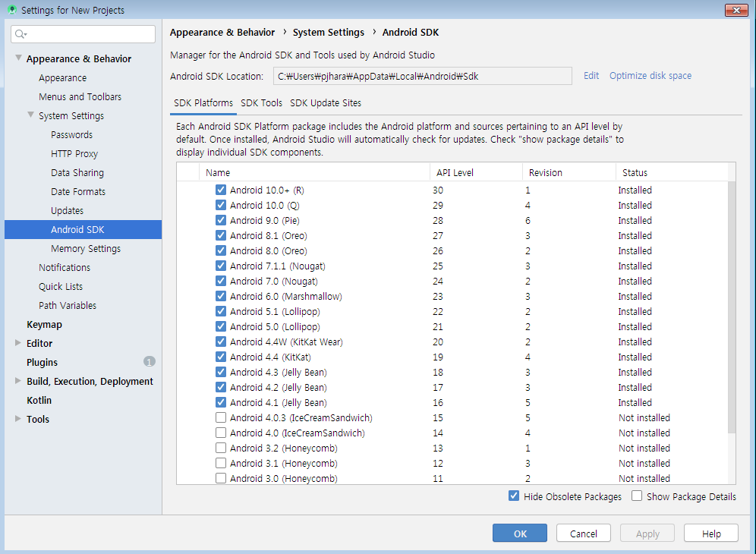Open Memory Settings page
This screenshot has width=756, height=554.
coord(86,248)
